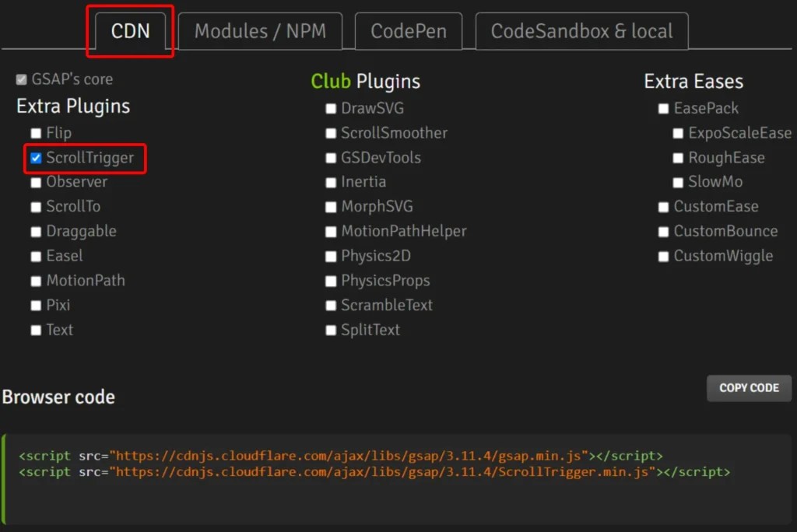Check the Physics2D plugin
Viewport: 797px width, 532px height.
click(331, 256)
